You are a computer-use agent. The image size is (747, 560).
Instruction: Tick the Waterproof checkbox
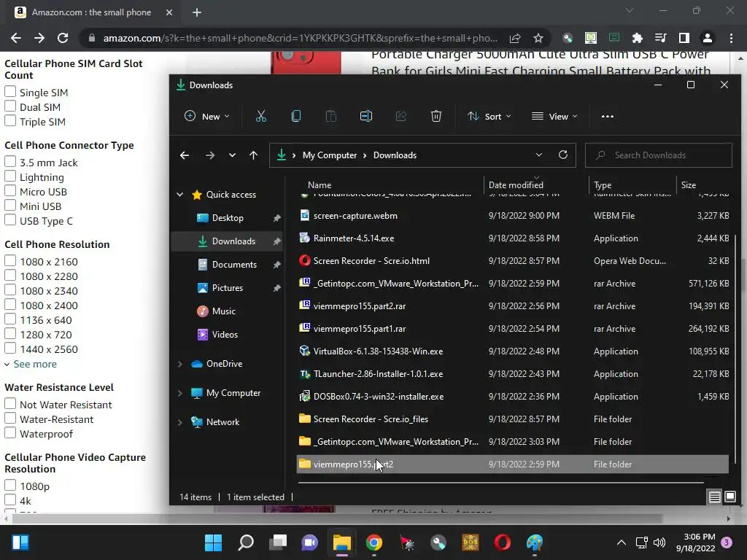point(10,433)
